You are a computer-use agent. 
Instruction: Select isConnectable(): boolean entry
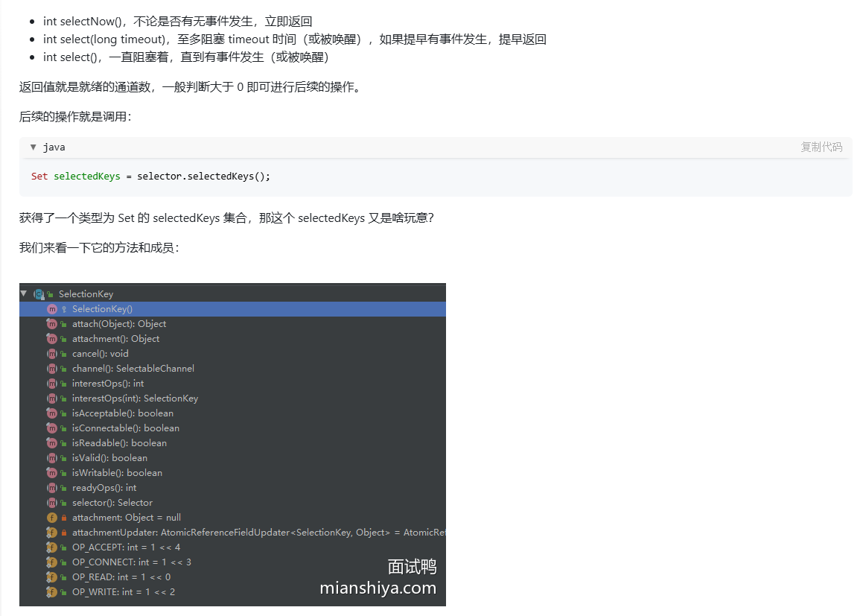(125, 428)
